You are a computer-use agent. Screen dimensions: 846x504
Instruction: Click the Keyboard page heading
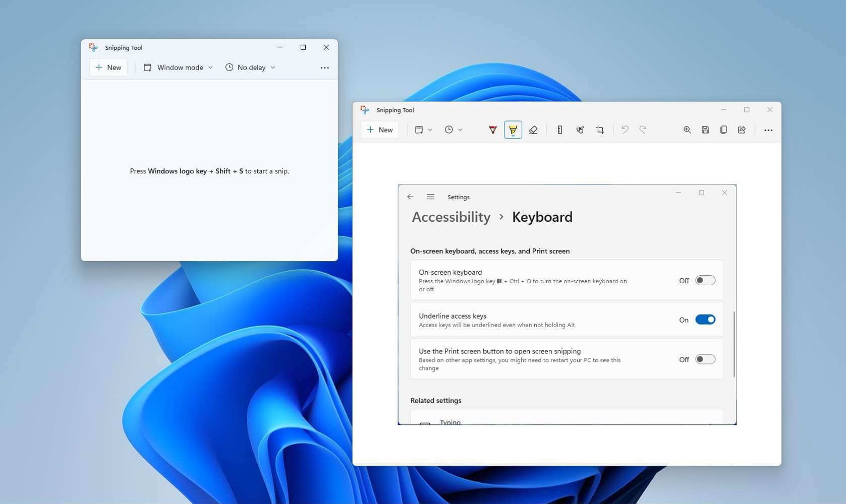tap(542, 217)
